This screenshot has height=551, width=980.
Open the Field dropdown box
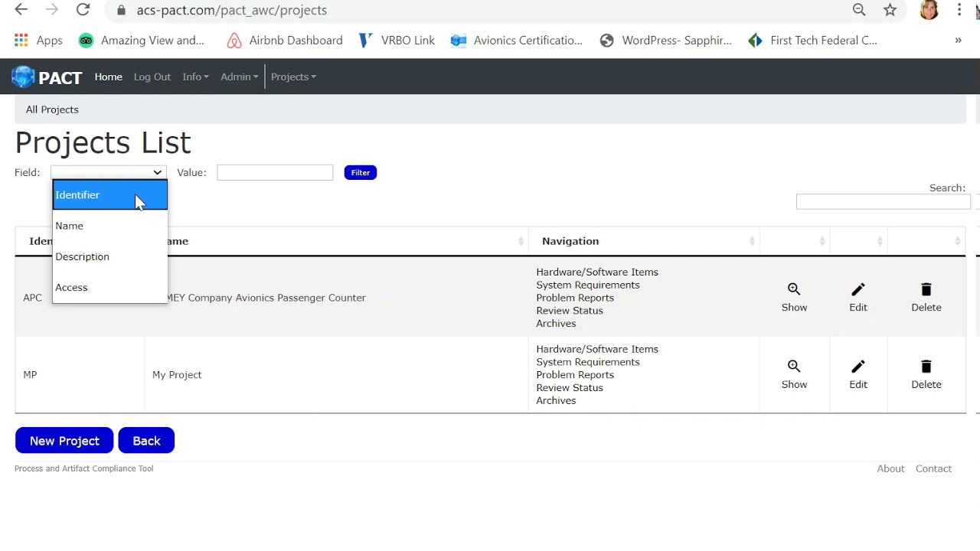(x=108, y=172)
